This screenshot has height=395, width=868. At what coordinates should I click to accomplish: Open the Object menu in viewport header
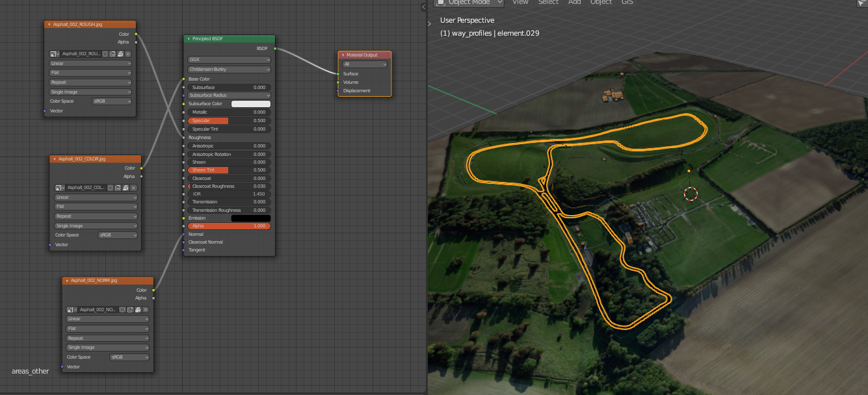click(x=601, y=3)
